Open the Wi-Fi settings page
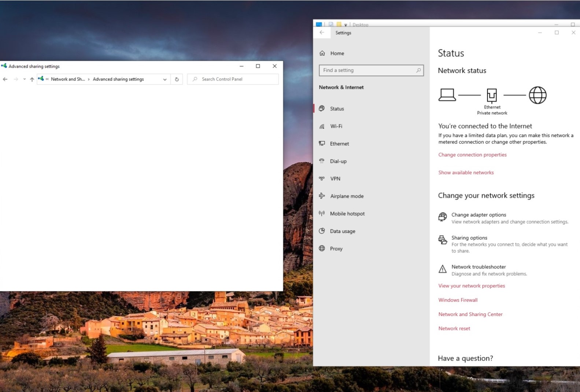 pos(336,126)
